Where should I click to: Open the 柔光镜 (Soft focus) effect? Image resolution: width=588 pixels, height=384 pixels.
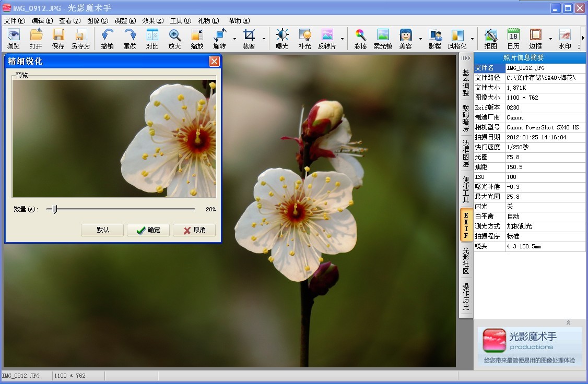coord(383,39)
